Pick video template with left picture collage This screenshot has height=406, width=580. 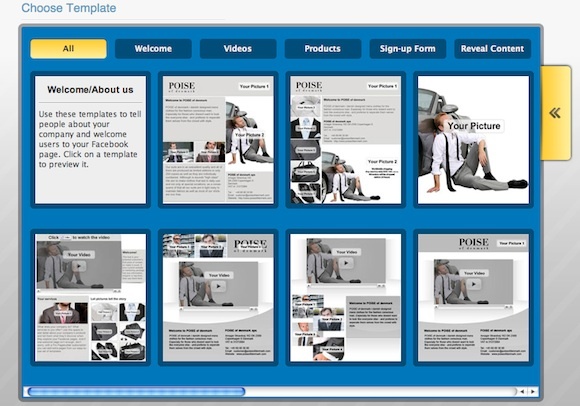[345, 298]
